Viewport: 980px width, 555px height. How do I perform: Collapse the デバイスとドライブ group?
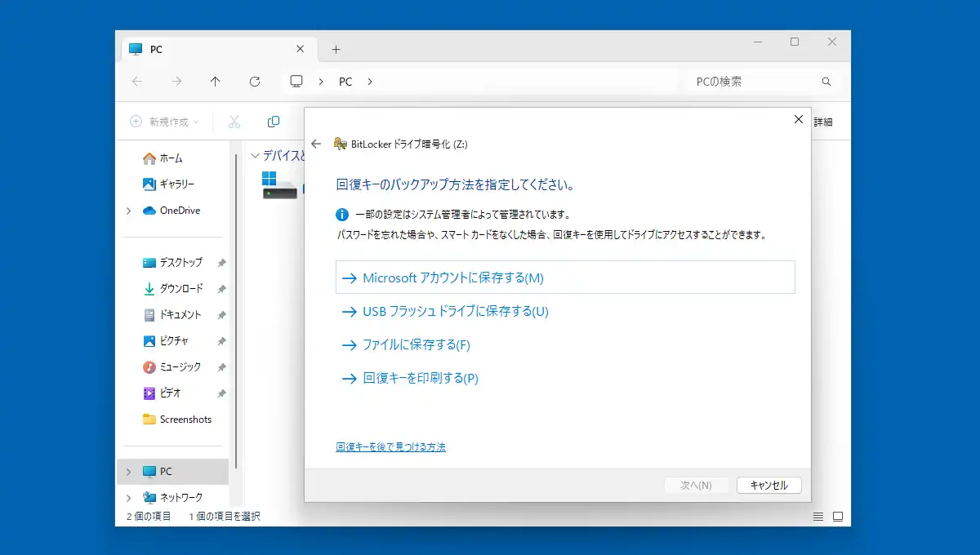tap(255, 155)
